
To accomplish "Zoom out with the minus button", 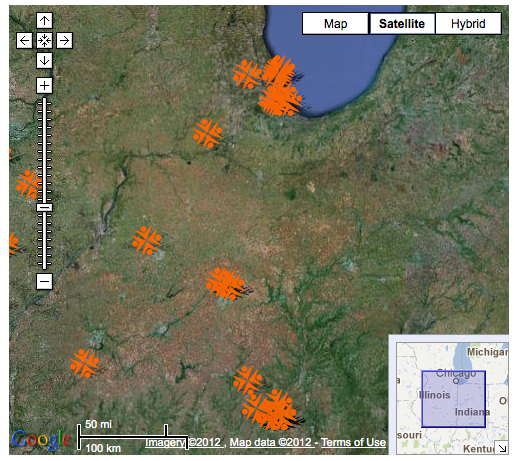I will point(44,282).
